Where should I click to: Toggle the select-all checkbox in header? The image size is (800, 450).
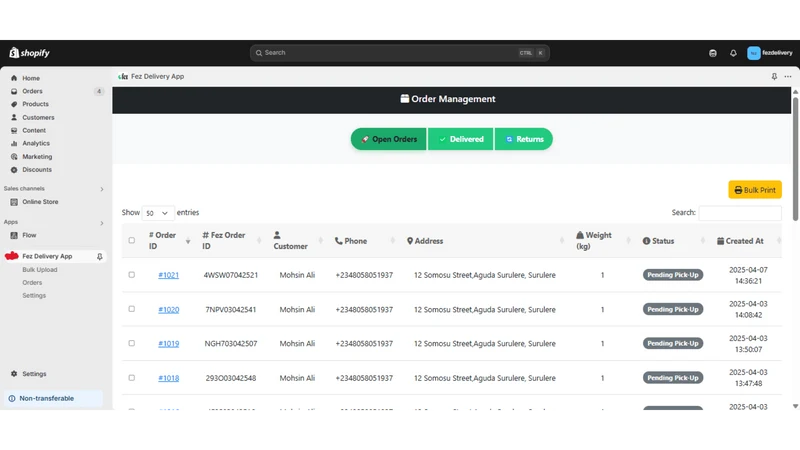[132, 240]
